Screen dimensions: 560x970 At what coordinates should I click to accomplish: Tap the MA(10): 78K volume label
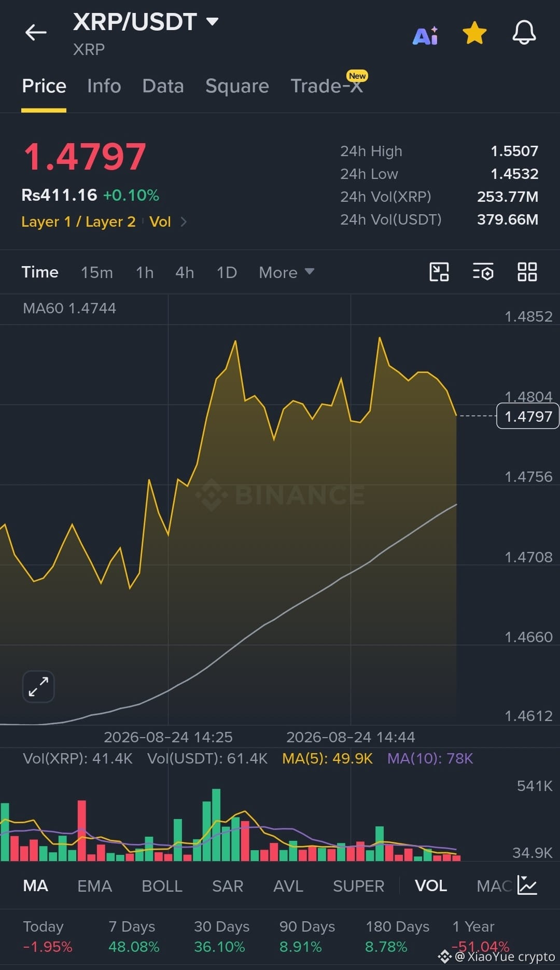(x=430, y=759)
